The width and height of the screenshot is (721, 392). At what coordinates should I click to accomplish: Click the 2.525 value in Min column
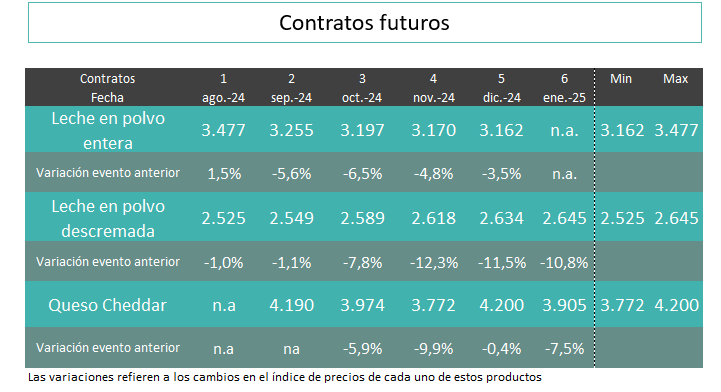coord(622,218)
